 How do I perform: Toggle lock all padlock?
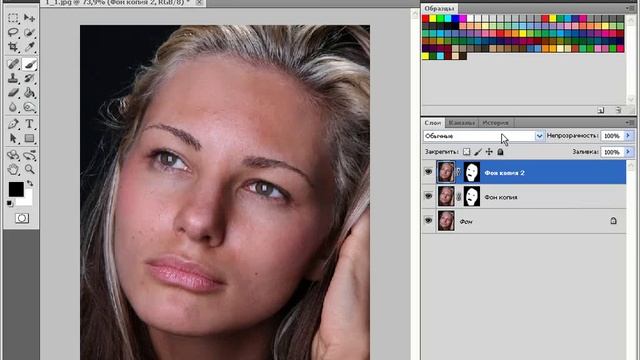click(x=500, y=152)
